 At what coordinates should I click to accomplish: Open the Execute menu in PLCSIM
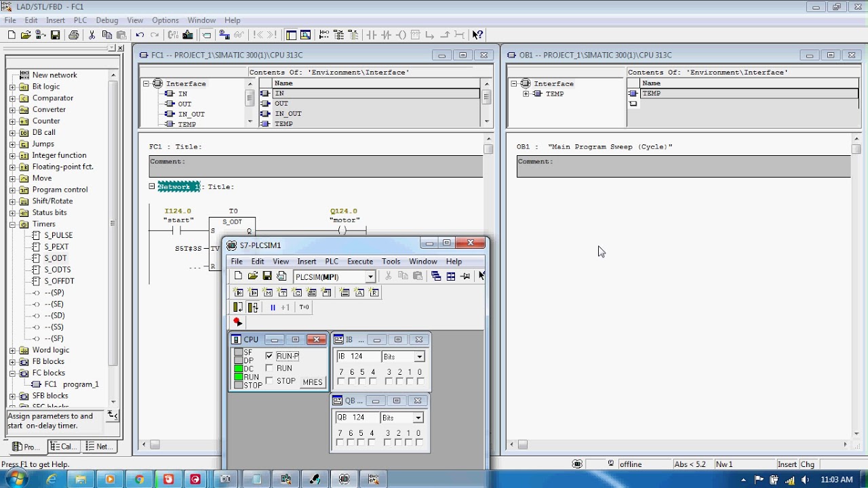click(360, 262)
